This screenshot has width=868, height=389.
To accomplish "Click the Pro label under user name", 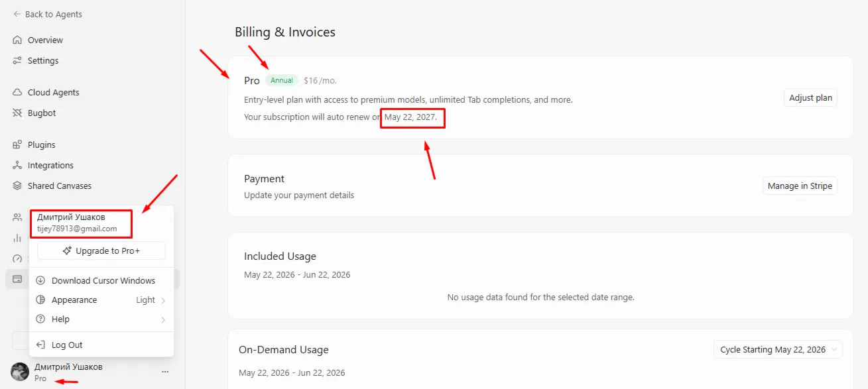I will pos(40,378).
